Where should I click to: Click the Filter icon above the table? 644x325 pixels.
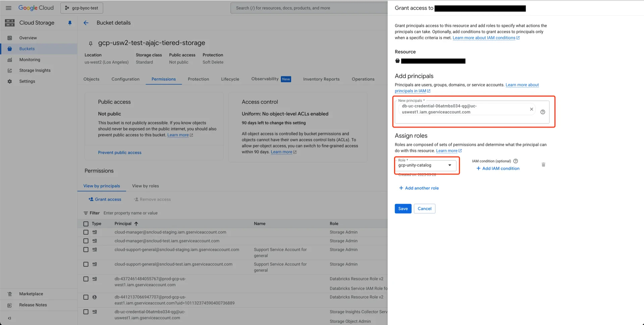[86, 213]
